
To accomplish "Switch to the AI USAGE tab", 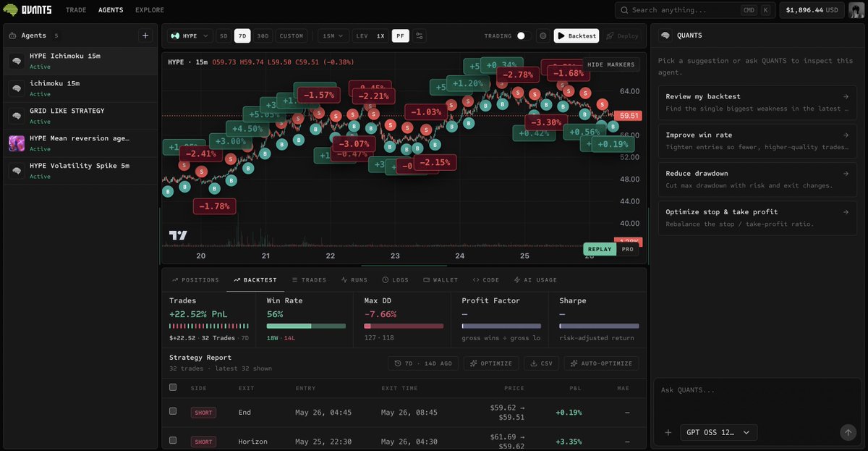I will (x=535, y=279).
